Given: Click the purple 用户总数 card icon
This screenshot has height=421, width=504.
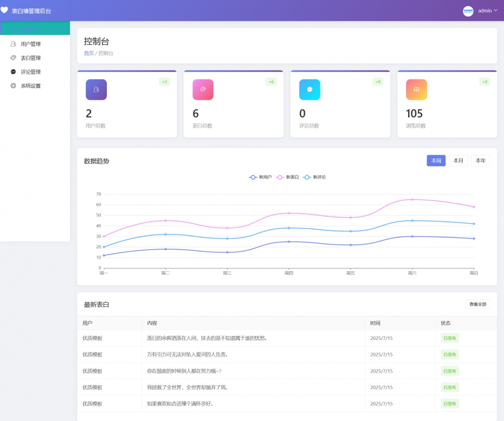Looking at the screenshot, I should pyautogui.click(x=96, y=90).
